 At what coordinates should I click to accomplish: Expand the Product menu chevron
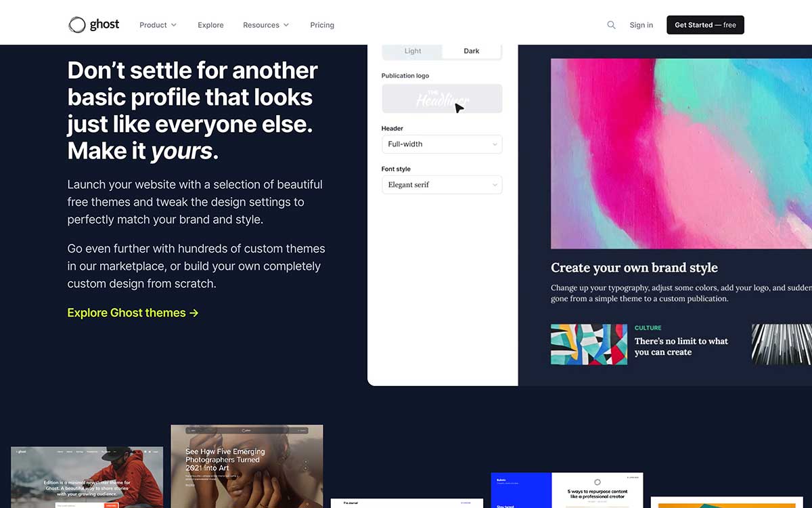pos(174,25)
